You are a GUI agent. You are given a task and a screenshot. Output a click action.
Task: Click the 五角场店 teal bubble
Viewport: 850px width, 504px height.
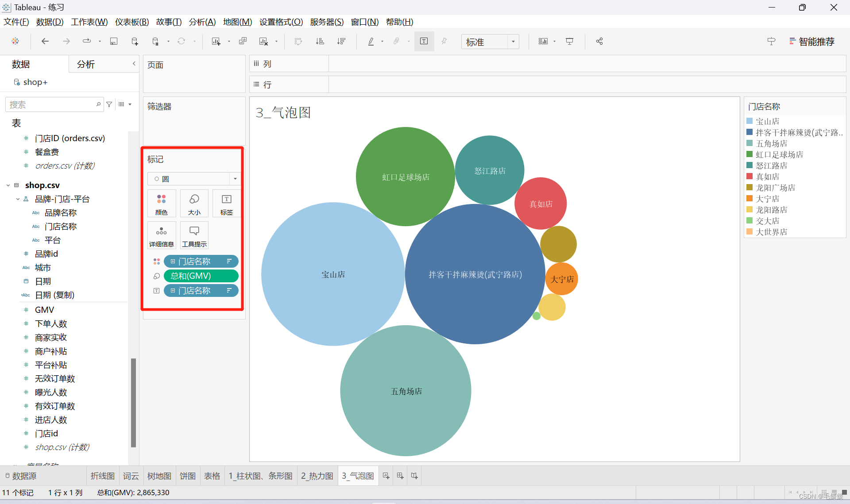coord(406,391)
